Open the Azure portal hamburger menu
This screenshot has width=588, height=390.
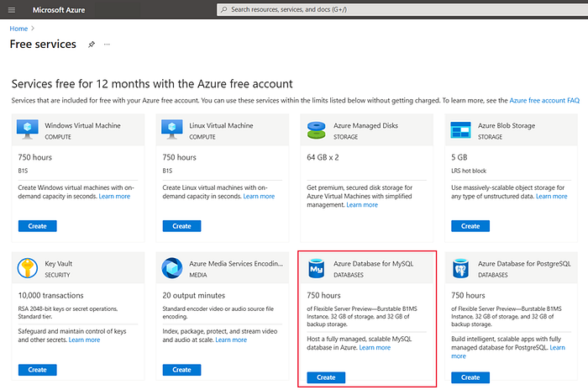tap(12, 9)
